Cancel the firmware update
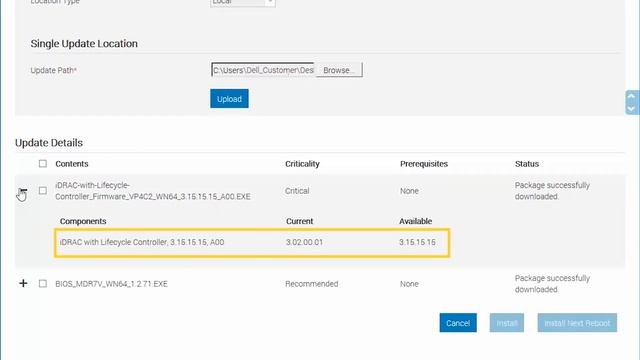Viewport: 640px width, 360px height. [458, 323]
